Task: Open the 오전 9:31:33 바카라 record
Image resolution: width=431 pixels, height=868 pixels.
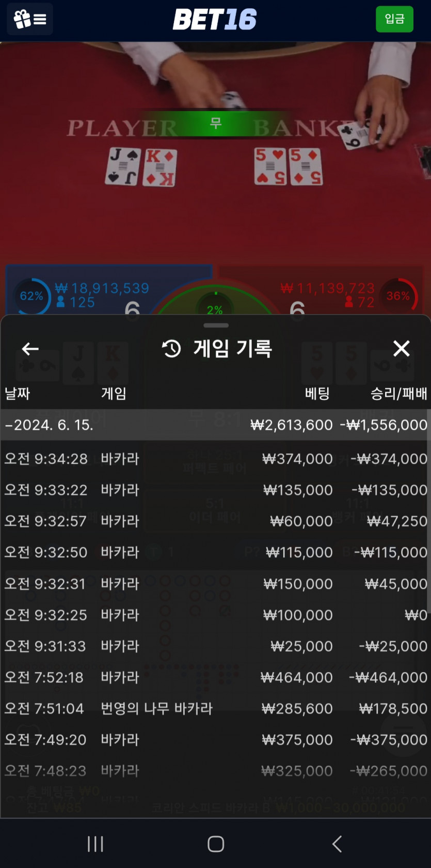Action: point(215,646)
